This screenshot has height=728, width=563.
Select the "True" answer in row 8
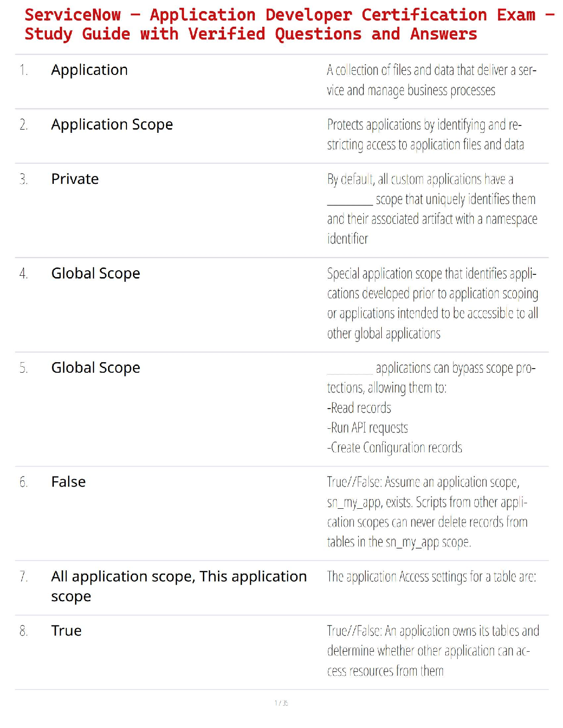coord(66,631)
